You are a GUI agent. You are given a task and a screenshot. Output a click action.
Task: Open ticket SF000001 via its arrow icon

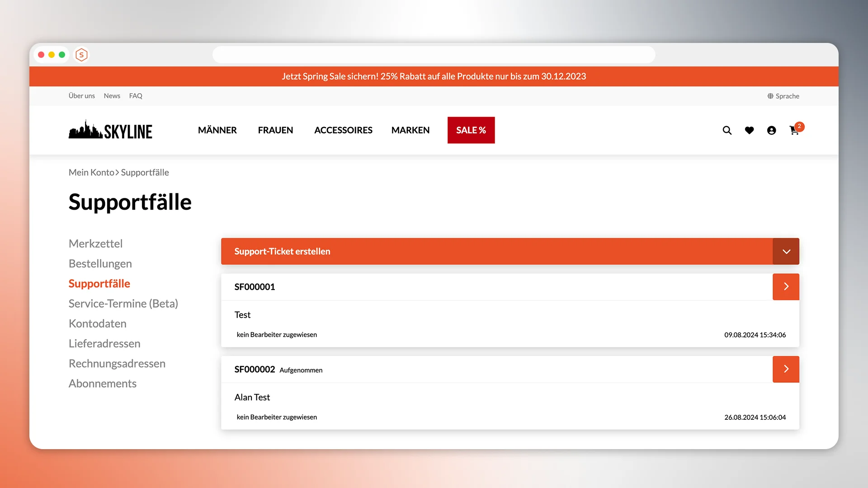click(786, 286)
